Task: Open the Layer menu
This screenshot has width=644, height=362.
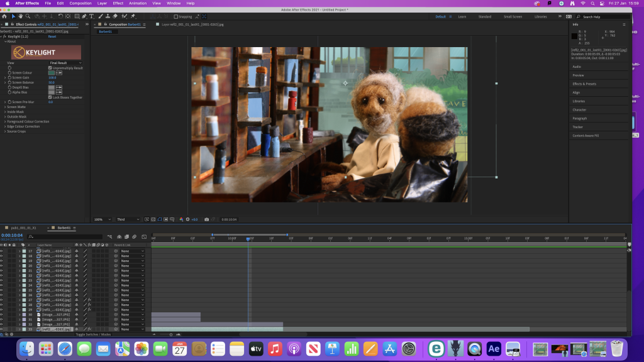Action: tap(102, 3)
